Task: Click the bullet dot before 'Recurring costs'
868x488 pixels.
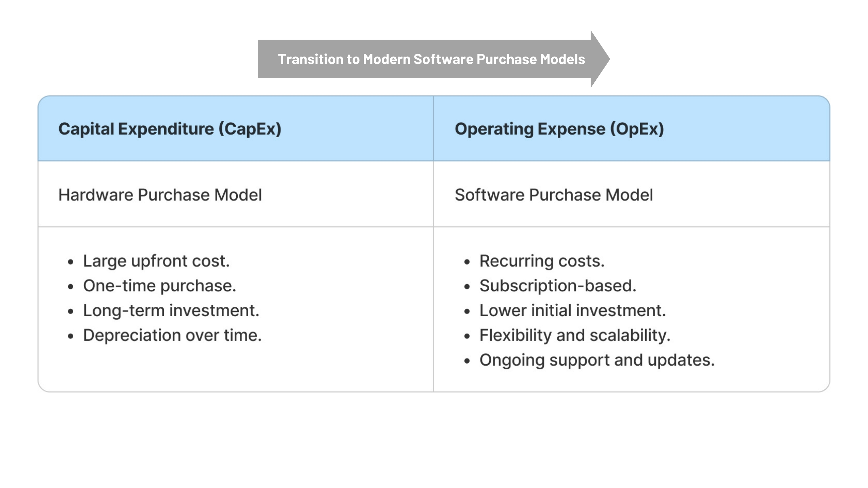Action: pos(467,262)
